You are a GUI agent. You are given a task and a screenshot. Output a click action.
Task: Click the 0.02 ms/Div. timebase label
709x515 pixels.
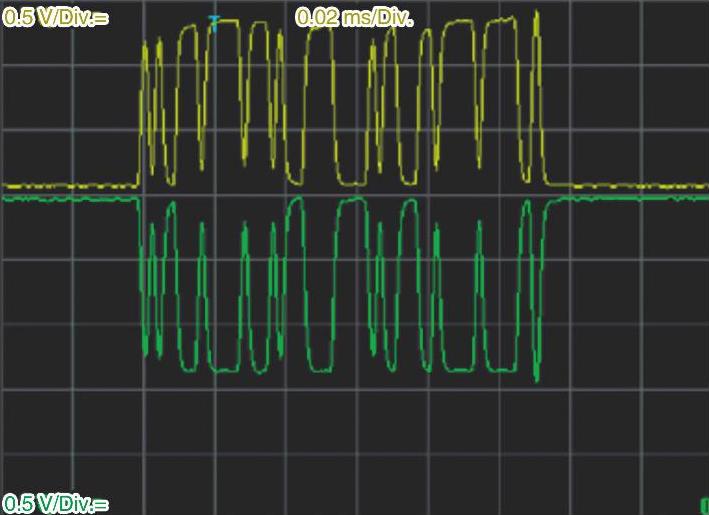point(354,18)
